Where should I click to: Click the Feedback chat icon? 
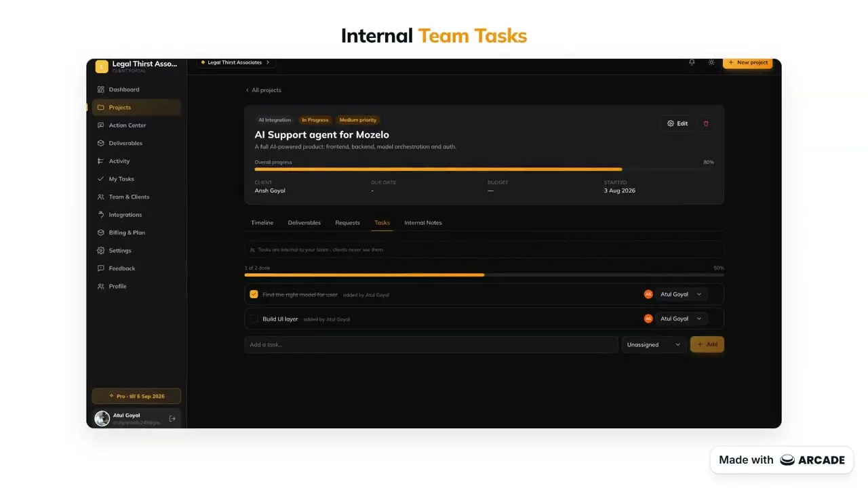(x=100, y=268)
